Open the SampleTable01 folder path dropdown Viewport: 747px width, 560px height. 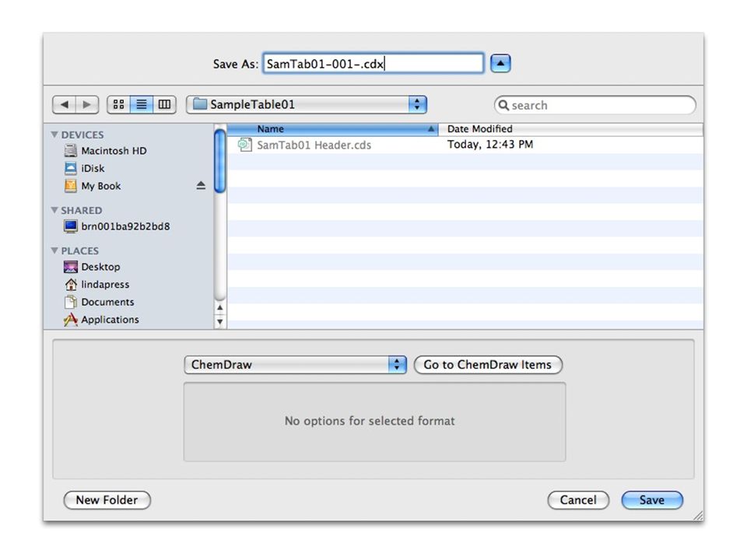307,104
